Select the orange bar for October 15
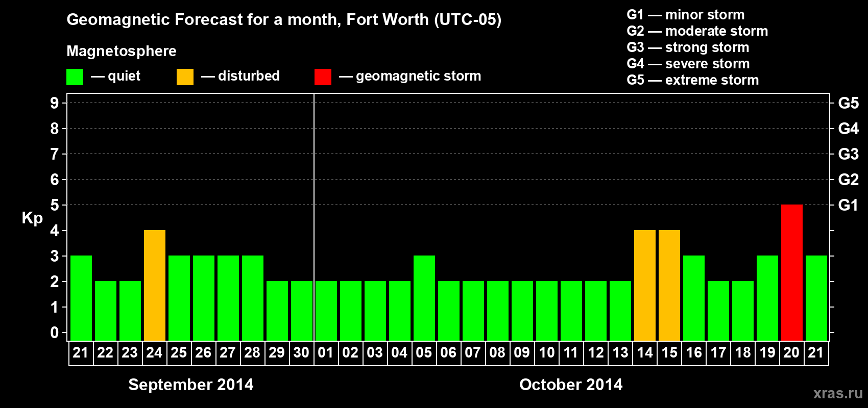 click(x=669, y=286)
